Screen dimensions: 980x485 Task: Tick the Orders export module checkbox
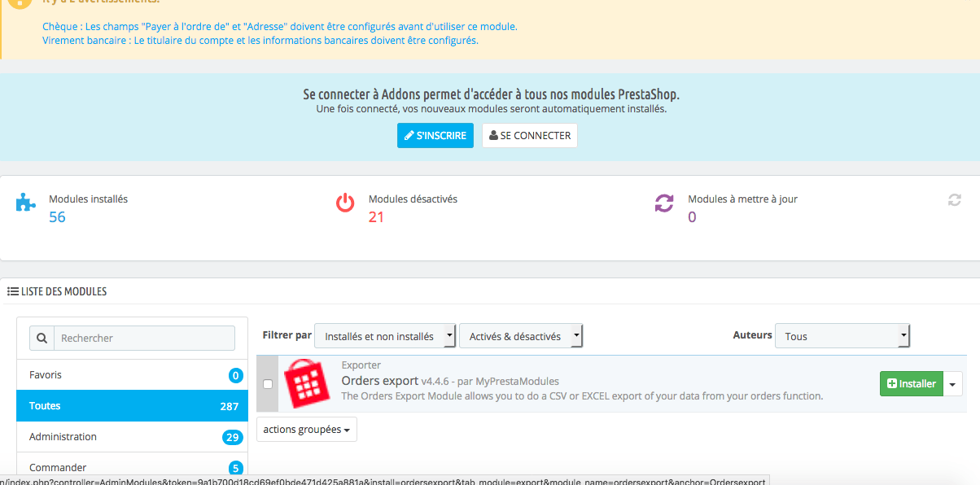[x=268, y=384]
